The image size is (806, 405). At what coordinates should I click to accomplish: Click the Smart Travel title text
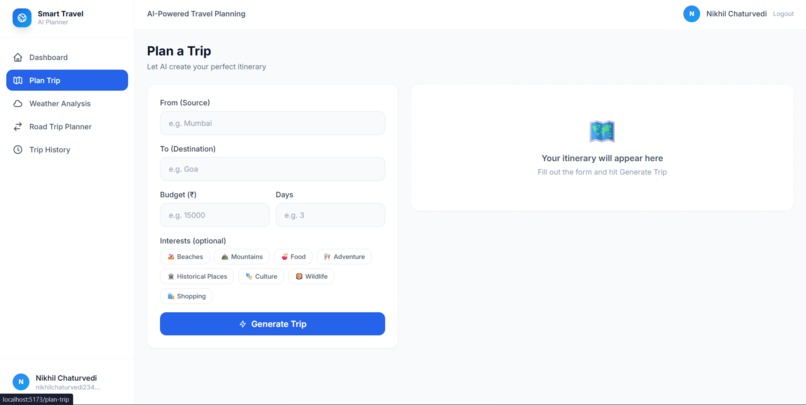(x=60, y=14)
